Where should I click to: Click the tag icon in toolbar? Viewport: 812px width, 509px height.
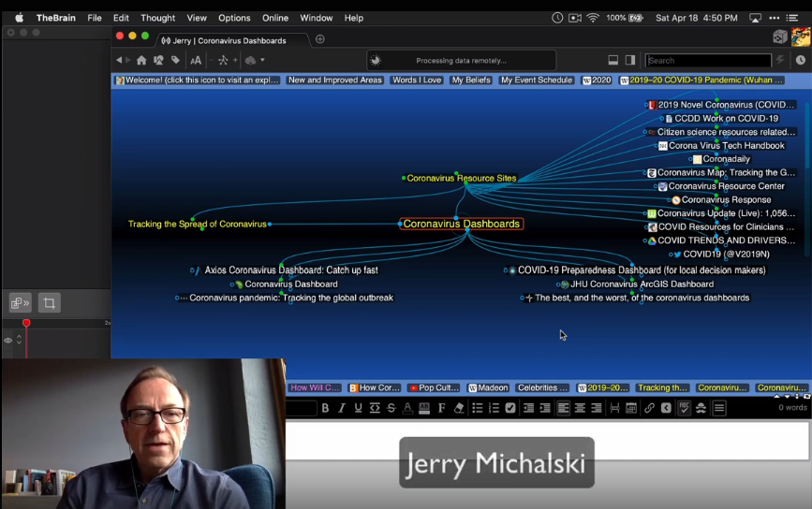175,61
